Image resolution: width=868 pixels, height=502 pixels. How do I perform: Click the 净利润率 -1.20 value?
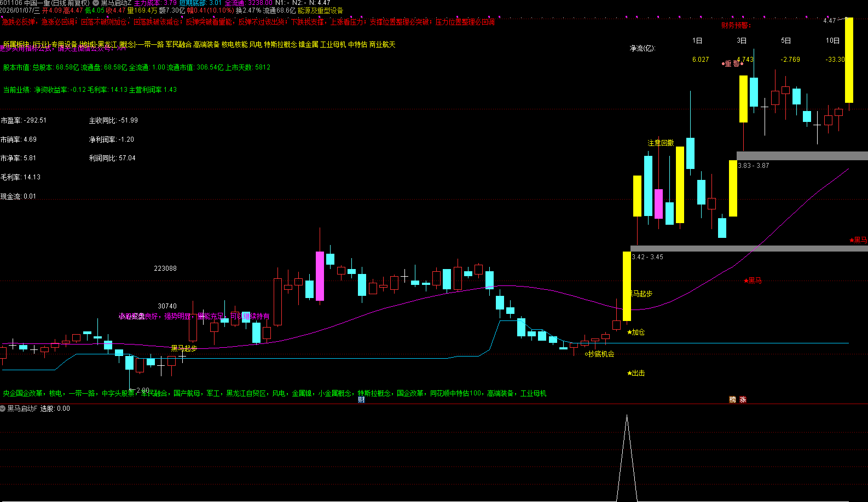pyautogui.click(x=112, y=139)
